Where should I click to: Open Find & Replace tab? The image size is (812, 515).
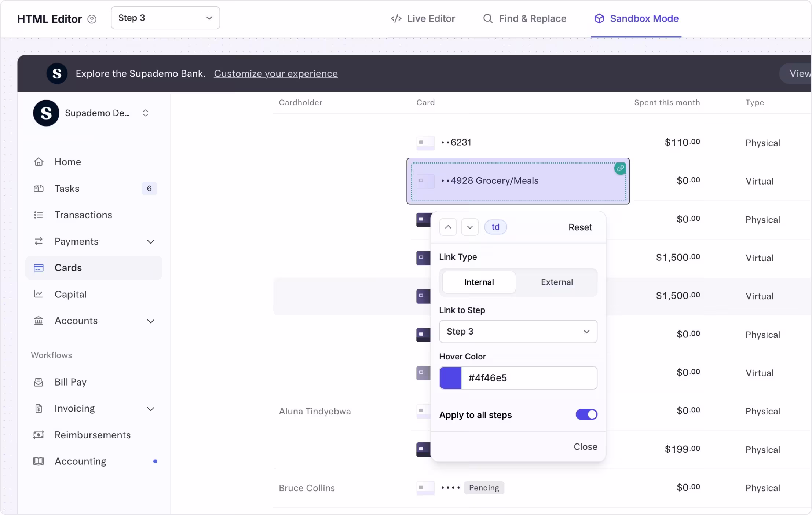point(525,19)
